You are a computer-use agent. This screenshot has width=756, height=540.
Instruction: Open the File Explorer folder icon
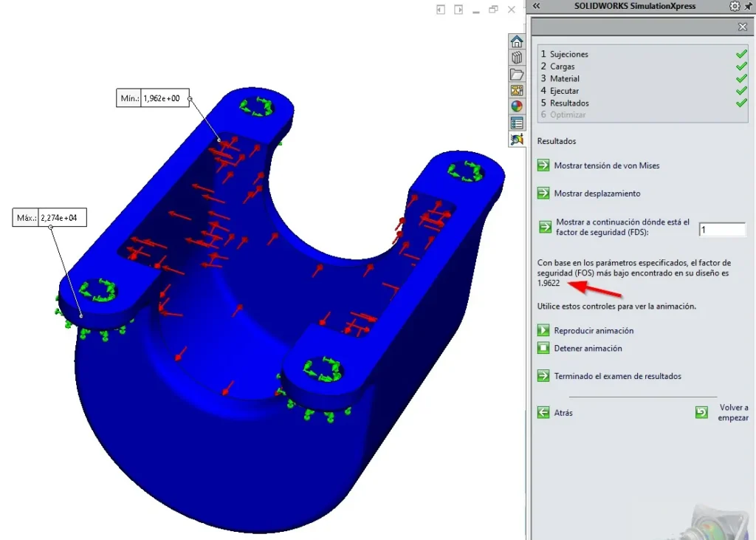(x=516, y=75)
